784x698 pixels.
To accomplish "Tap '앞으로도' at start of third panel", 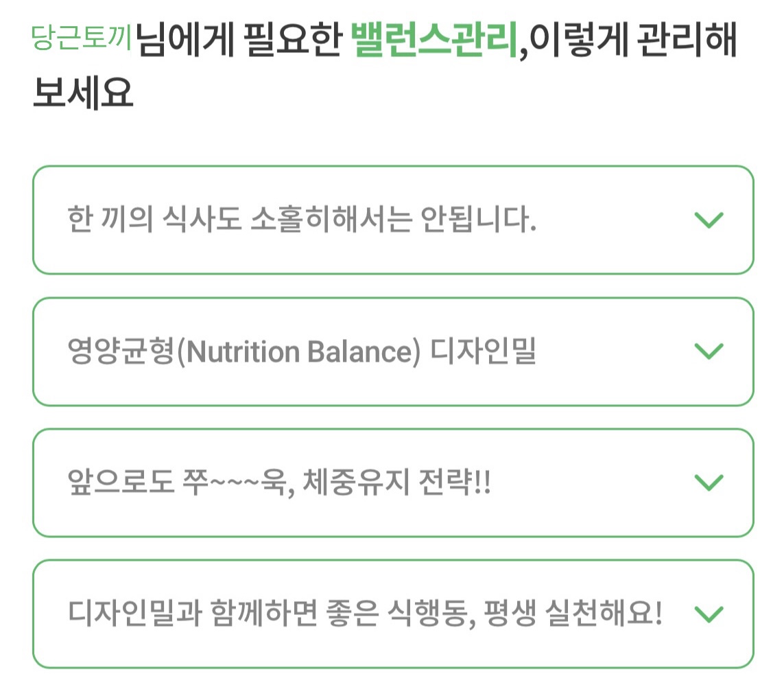I will point(121,482).
